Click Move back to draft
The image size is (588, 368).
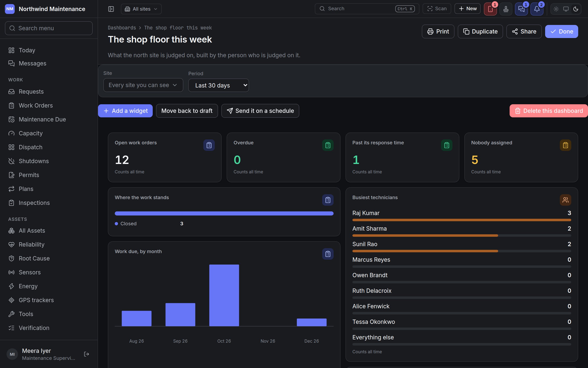(x=187, y=111)
